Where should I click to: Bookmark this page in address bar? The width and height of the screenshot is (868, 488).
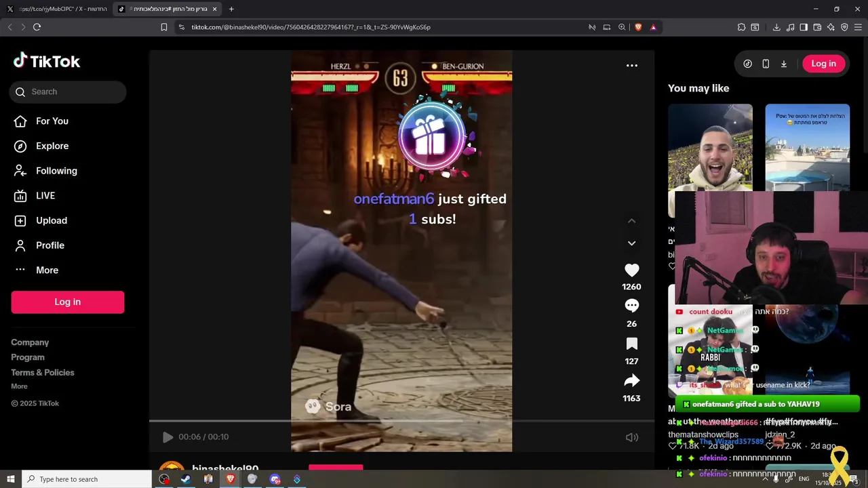click(x=164, y=27)
